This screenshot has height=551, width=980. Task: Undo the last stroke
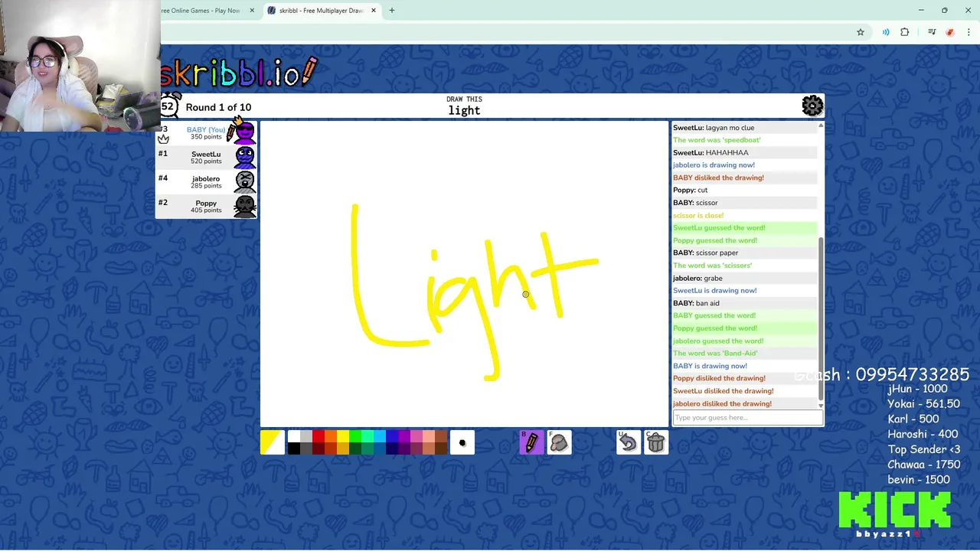(x=629, y=442)
